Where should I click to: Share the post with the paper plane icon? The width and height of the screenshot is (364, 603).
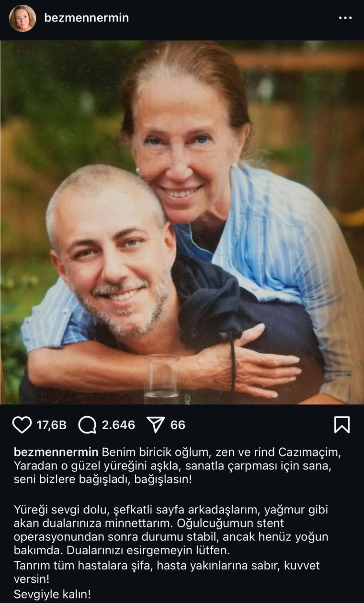[155, 424]
